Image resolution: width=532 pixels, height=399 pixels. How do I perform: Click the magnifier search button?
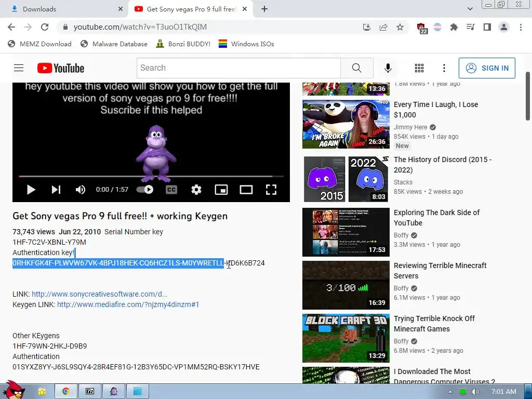click(x=357, y=68)
